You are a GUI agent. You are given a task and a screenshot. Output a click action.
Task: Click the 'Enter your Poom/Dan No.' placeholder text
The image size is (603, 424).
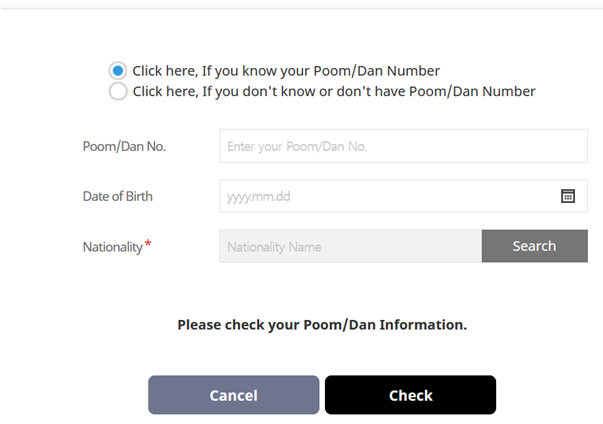click(x=297, y=146)
